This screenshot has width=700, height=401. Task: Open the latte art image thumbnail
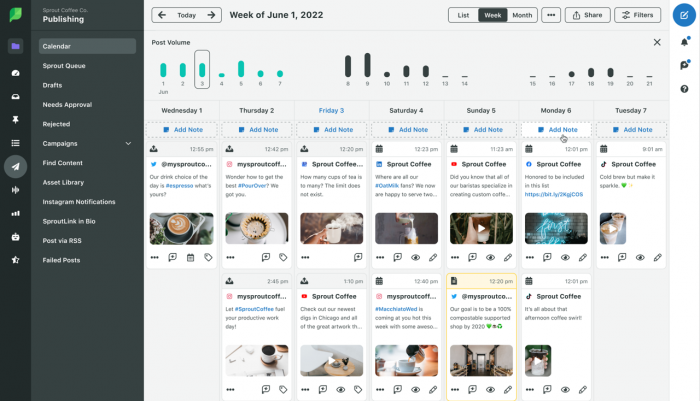(182, 229)
